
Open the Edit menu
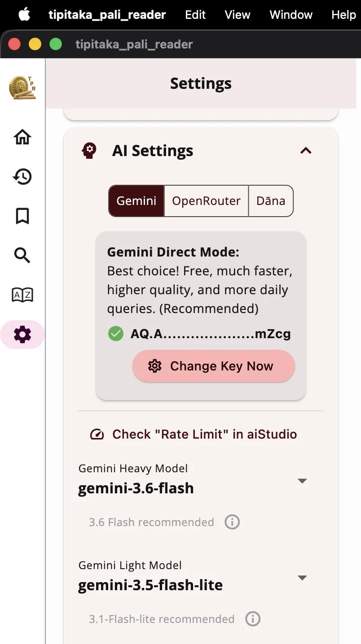pyautogui.click(x=195, y=15)
